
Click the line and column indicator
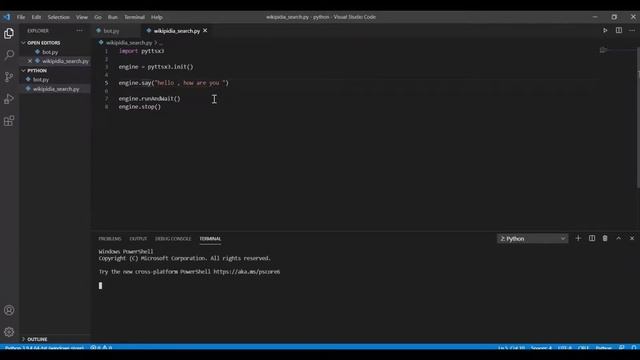tap(511, 348)
